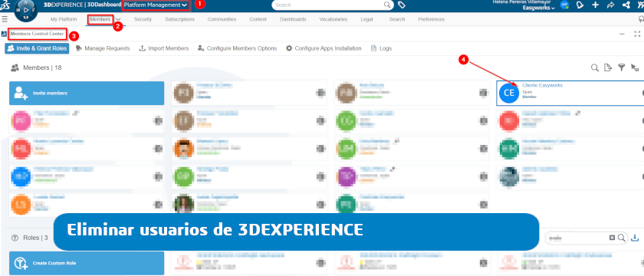Click the share arrow icon in top bar
The image size is (644, 276).
point(610,5)
